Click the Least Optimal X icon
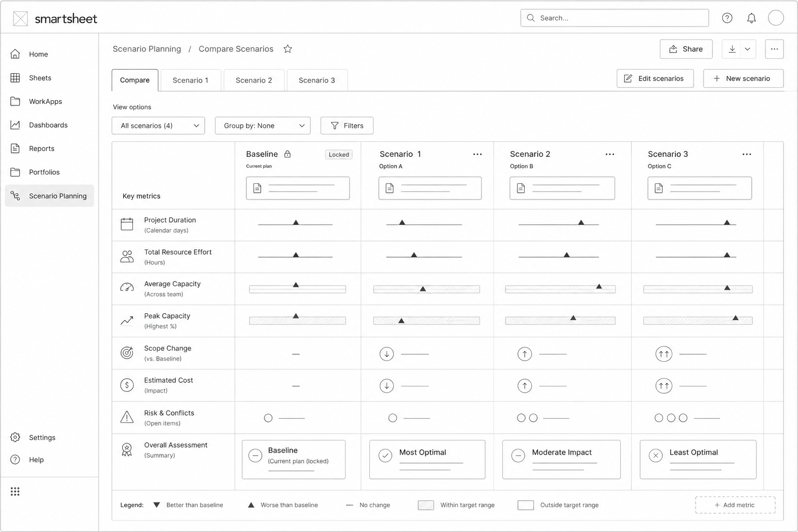The image size is (798, 532). pos(656,456)
